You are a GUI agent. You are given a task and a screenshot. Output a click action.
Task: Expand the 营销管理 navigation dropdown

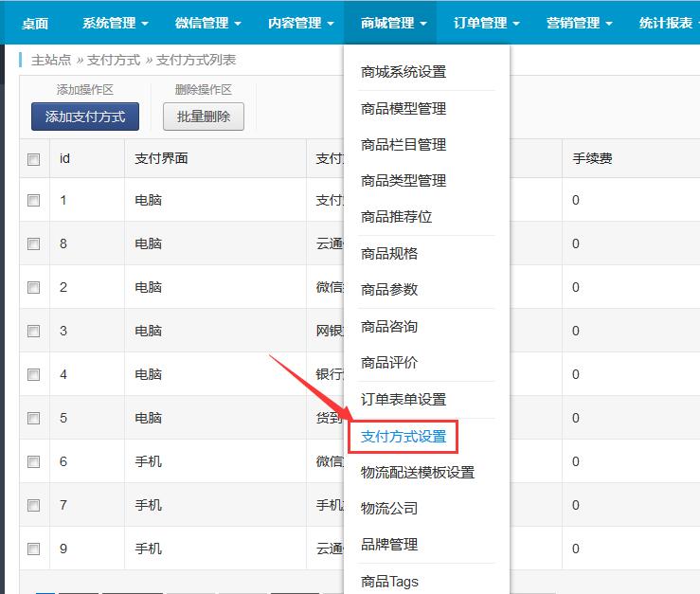[580, 23]
